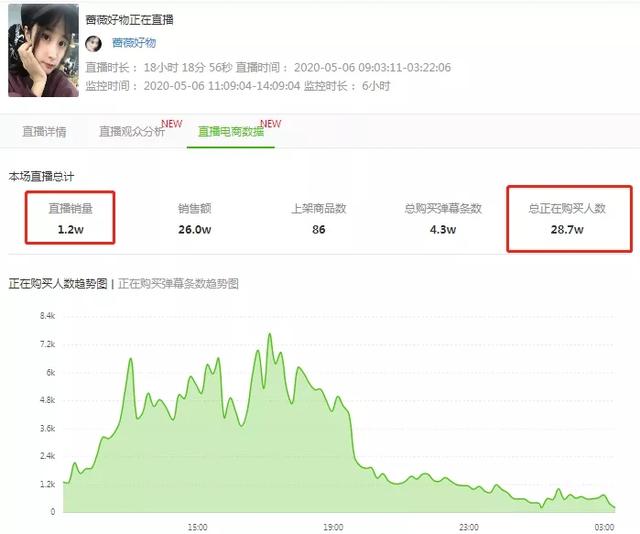Switch to 正在购买弹幕条数趋势图 chart

coord(178,284)
